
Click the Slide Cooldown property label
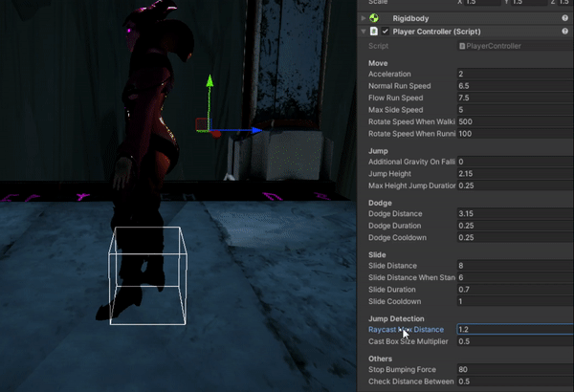[394, 301]
